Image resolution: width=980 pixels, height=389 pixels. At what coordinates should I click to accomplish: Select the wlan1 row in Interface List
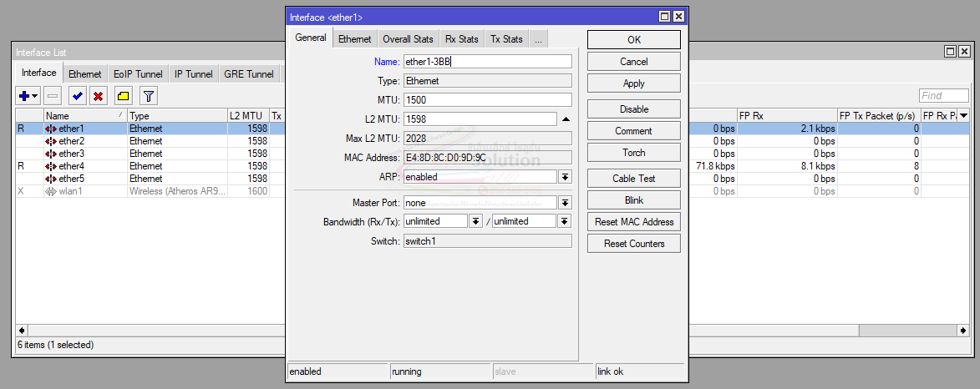[150, 191]
